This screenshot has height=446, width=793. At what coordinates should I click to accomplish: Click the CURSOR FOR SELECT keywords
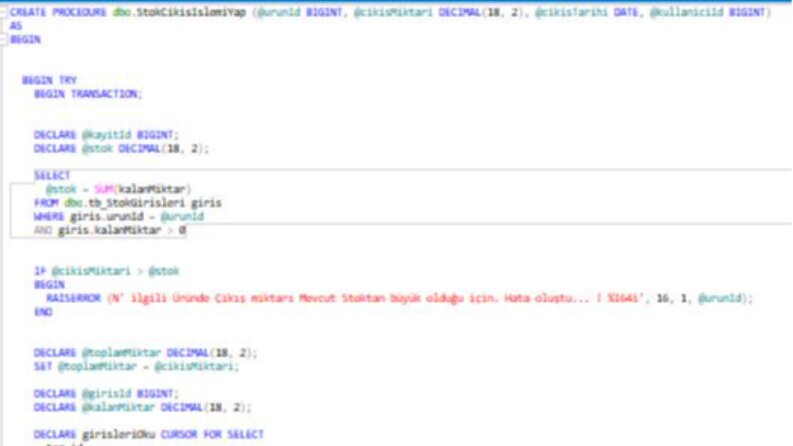click(x=212, y=434)
